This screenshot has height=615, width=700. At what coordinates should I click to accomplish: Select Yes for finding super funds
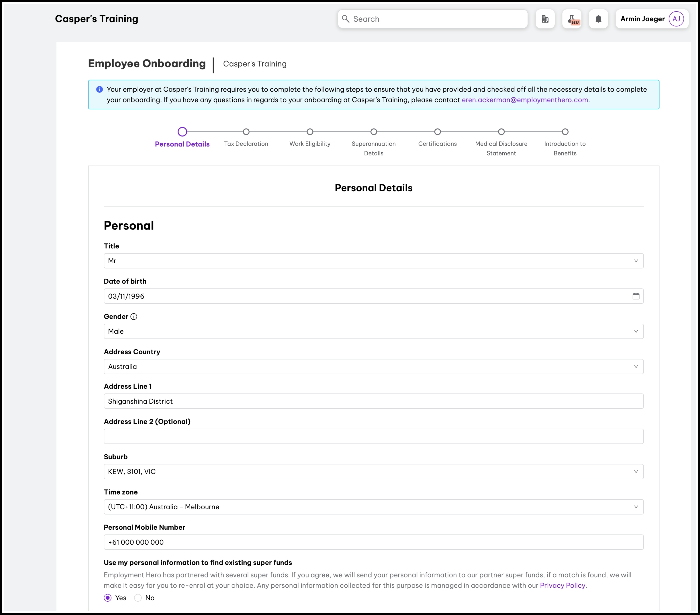click(108, 598)
